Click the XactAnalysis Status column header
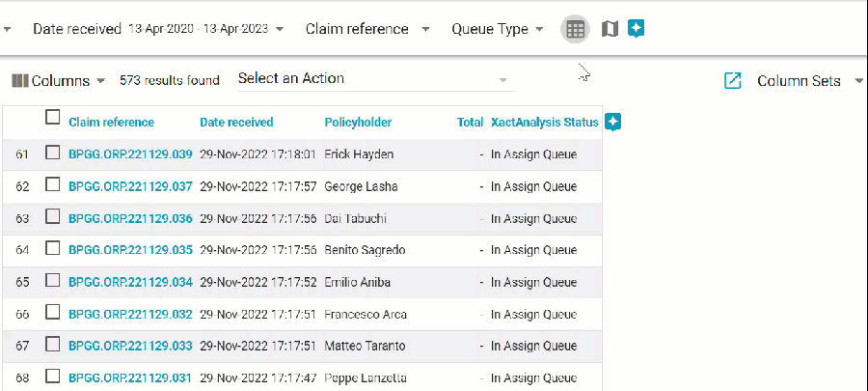 point(545,123)
